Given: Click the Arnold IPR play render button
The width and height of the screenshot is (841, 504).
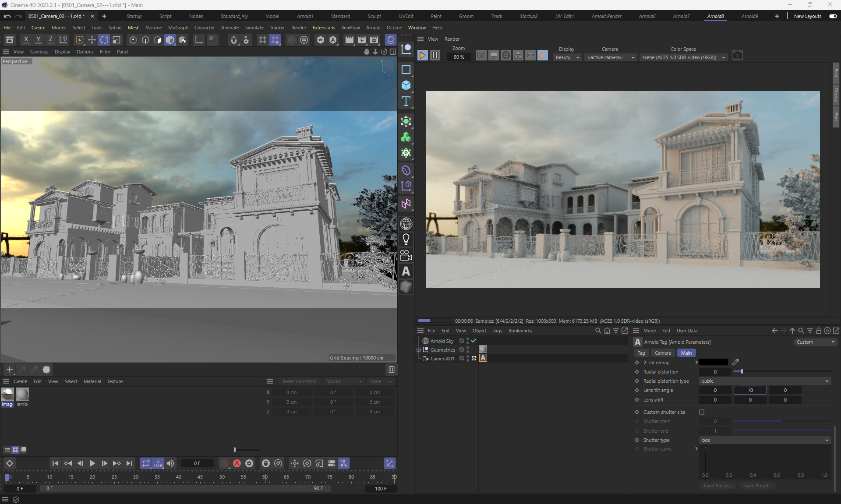Looking at the screenshot, I should [422, 55].
